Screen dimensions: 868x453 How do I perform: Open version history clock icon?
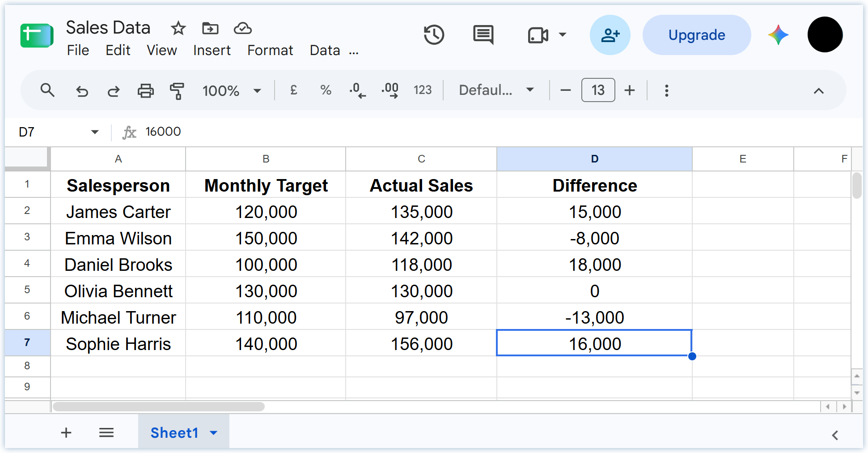click(x=434, y=35)
